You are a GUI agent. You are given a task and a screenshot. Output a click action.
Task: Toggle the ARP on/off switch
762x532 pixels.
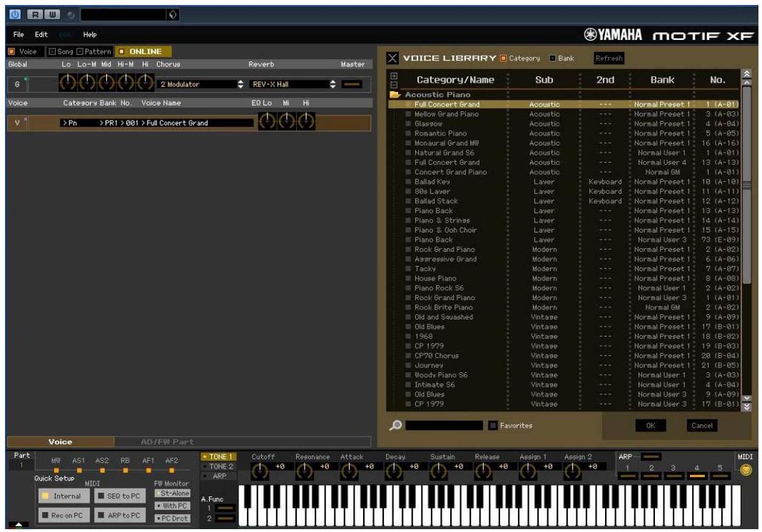coord(651,456)
